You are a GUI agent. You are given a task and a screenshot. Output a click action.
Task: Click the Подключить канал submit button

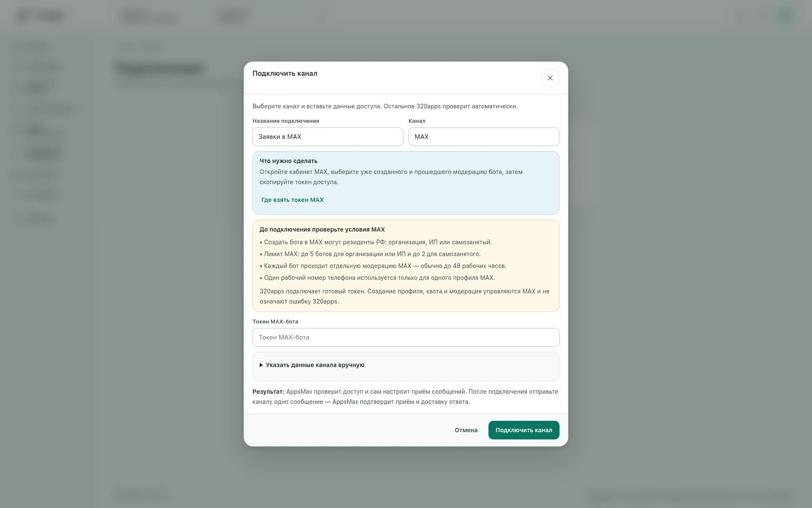point(524,430)
